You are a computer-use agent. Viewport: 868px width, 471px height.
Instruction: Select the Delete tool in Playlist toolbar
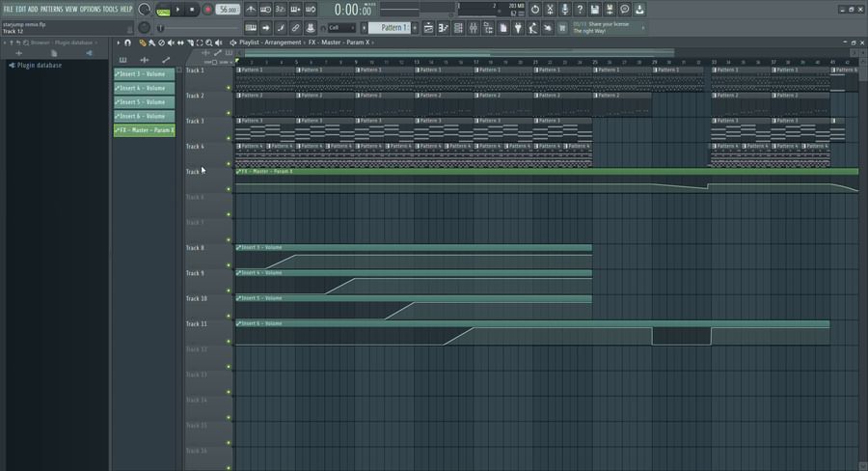(x=161, y=42)
